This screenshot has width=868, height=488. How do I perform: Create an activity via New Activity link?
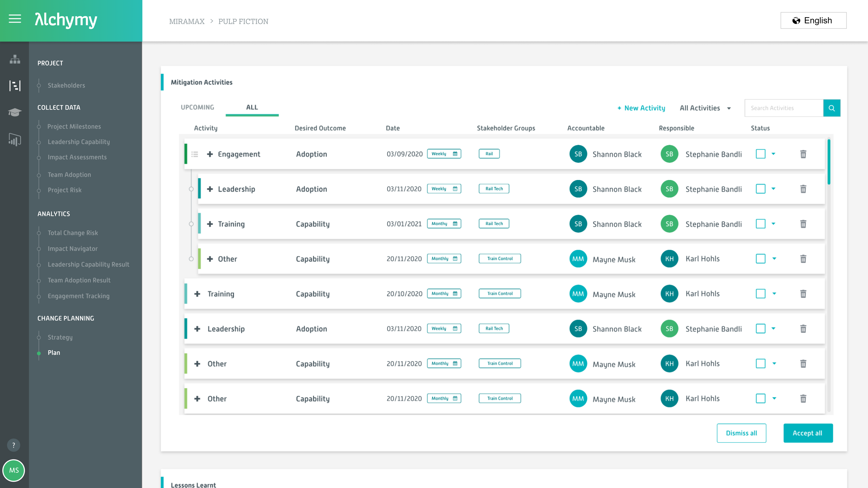(641, 108)
